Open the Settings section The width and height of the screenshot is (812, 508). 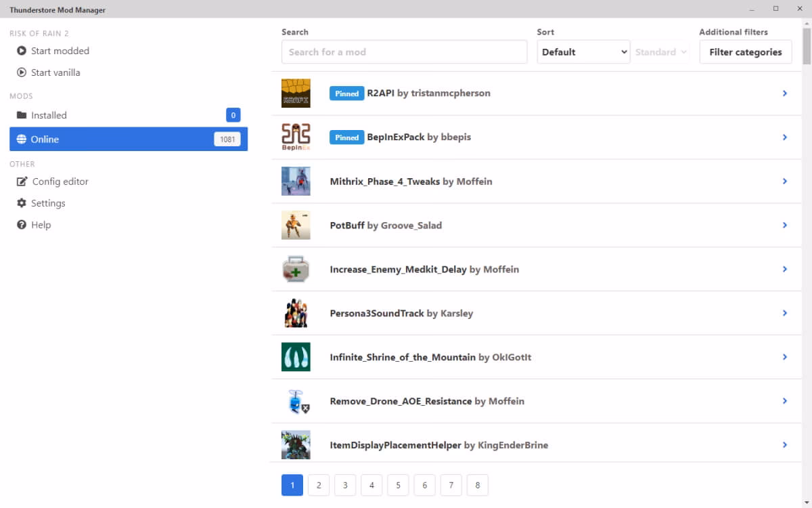point(129,203)
